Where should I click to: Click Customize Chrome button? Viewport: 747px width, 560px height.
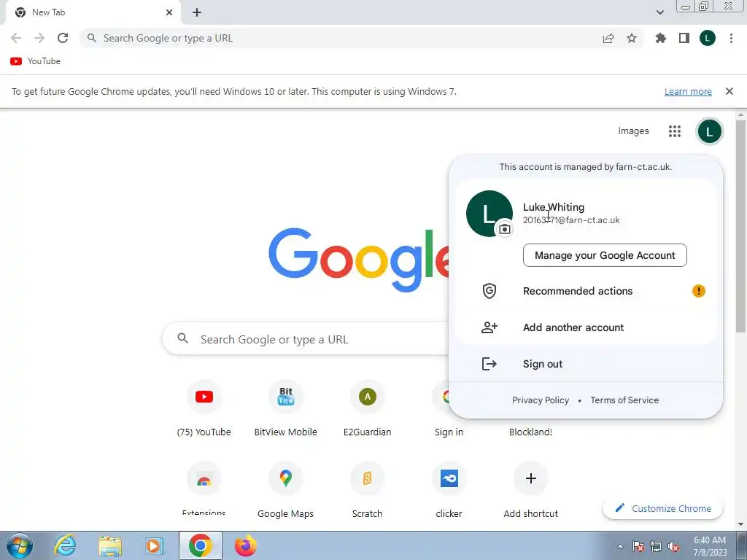(662, 508)
